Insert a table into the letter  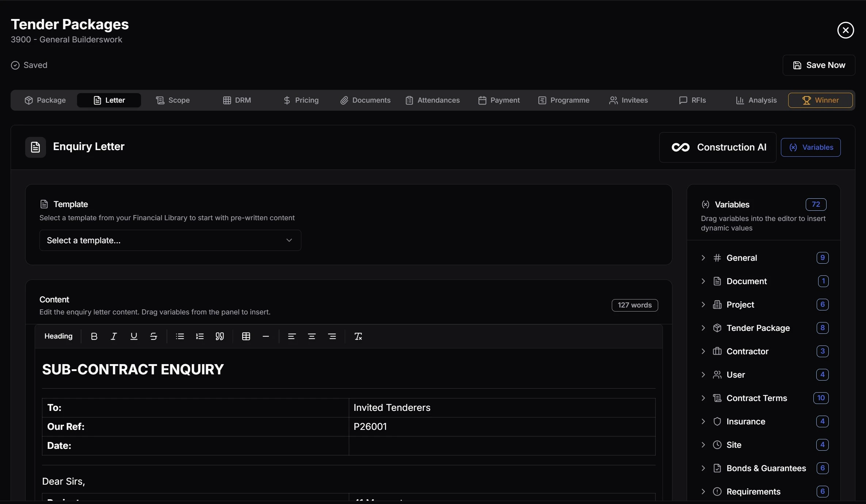[x=246, y=336]
